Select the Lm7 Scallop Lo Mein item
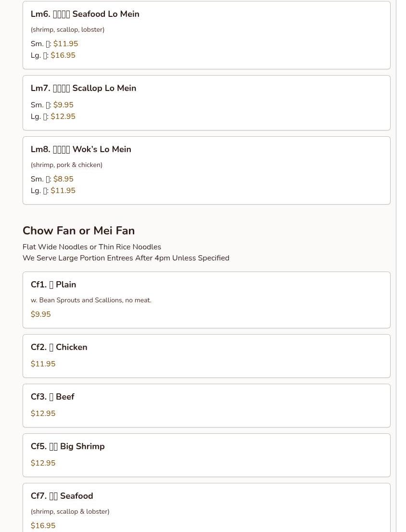The width and height of the screenshot is (406, 532). [84, 89]
